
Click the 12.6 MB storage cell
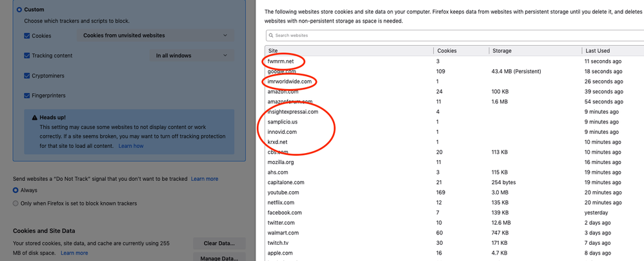point(501,223)
